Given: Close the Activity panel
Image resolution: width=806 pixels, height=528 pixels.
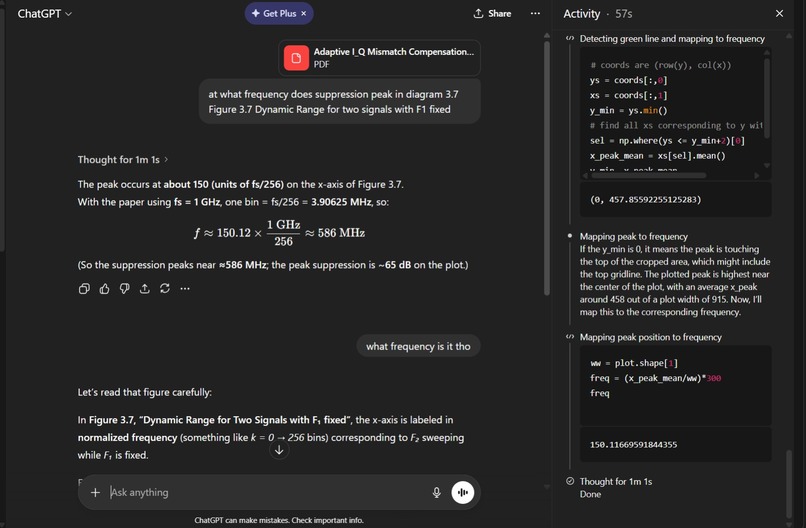Looking at the screenshot, I should [x=779, y=14].
